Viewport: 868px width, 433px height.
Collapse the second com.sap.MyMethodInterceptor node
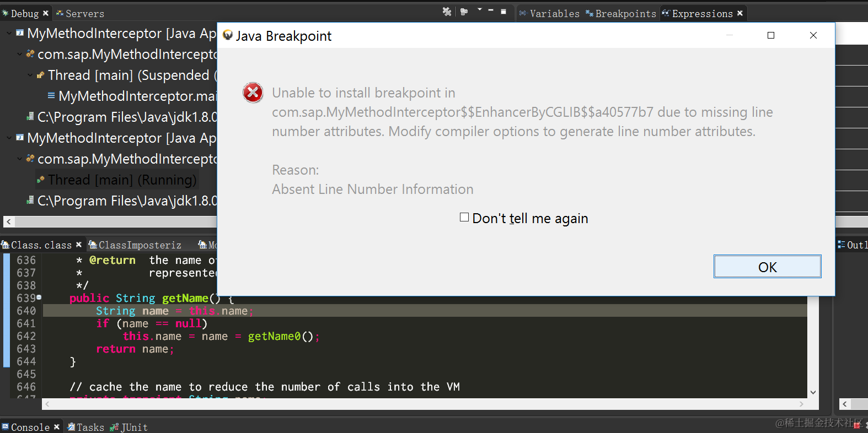[x=19, y=159]
